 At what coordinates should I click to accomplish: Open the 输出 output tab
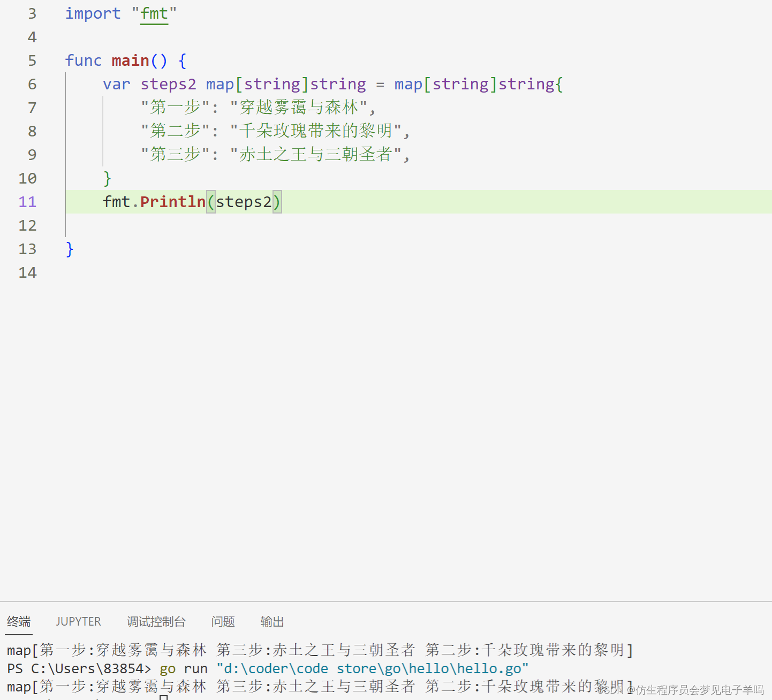272,621
